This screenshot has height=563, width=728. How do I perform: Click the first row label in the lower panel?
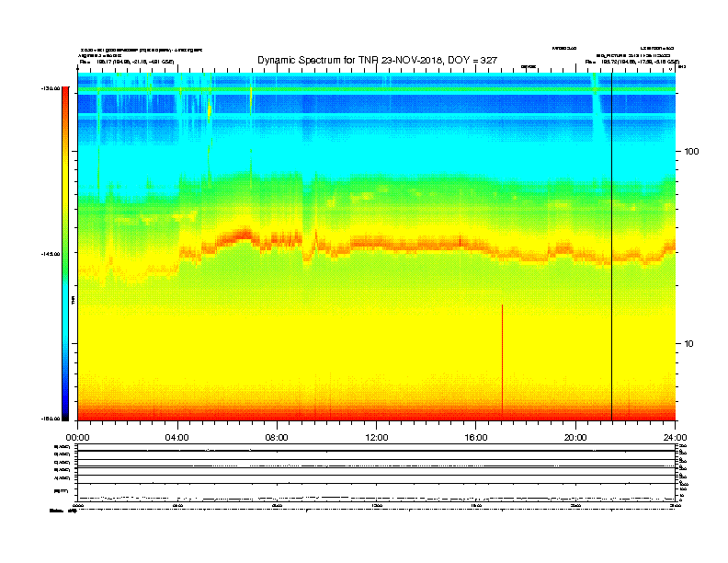(x=63, y=447)
